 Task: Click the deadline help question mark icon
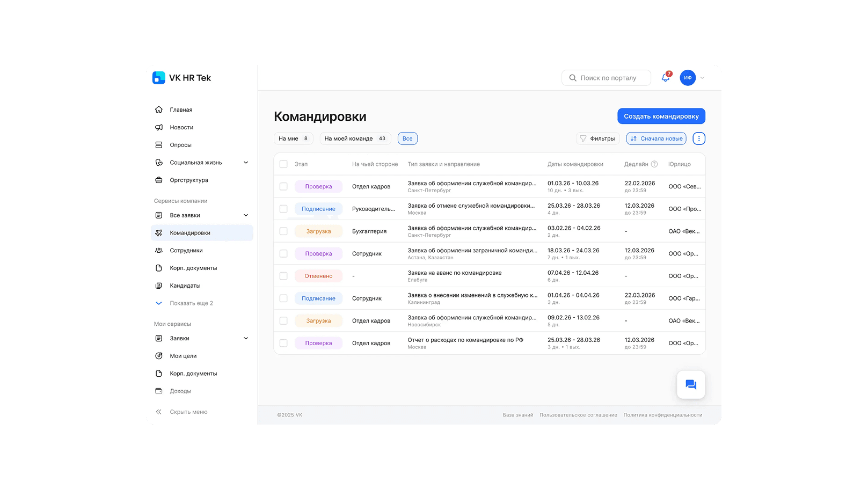tap(654, 164)
